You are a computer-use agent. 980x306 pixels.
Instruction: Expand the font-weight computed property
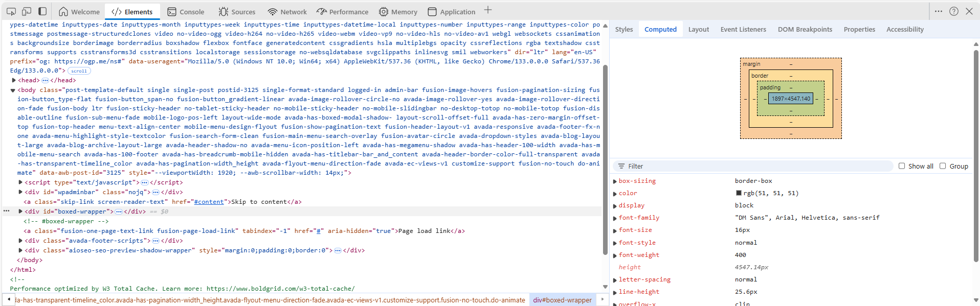(x=615, y=255)
